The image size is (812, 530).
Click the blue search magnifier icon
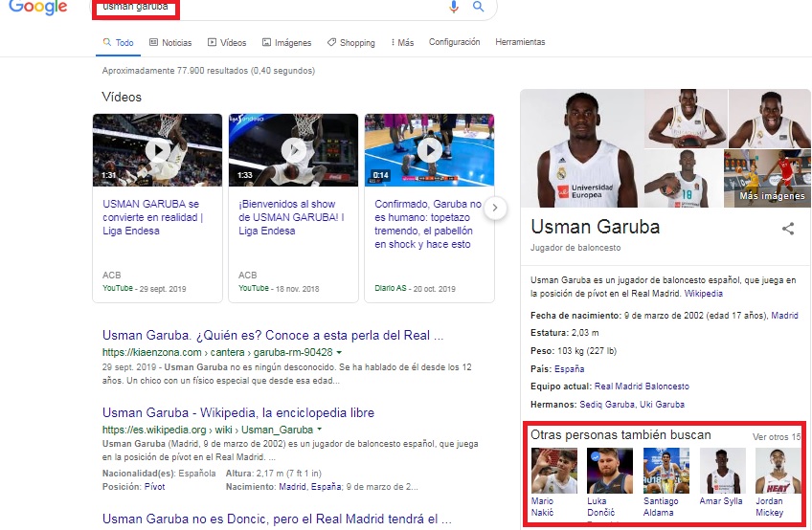click(478, 7)
